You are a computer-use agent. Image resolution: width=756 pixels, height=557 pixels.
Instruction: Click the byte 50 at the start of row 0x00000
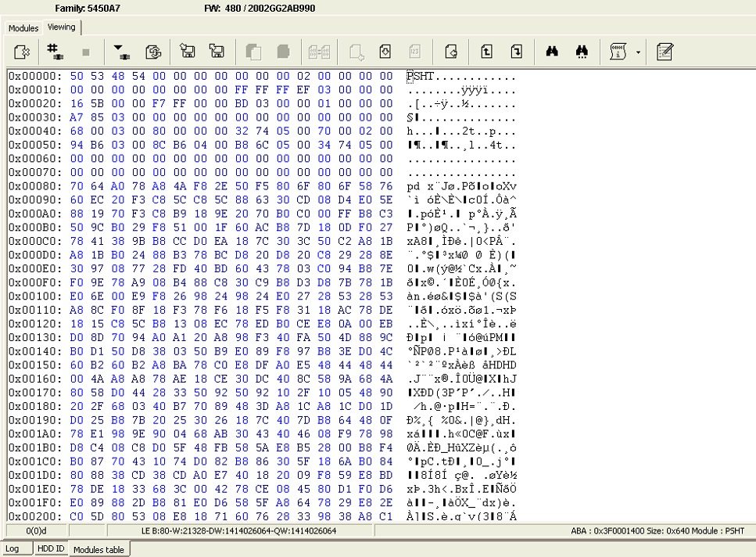[77, 76]
